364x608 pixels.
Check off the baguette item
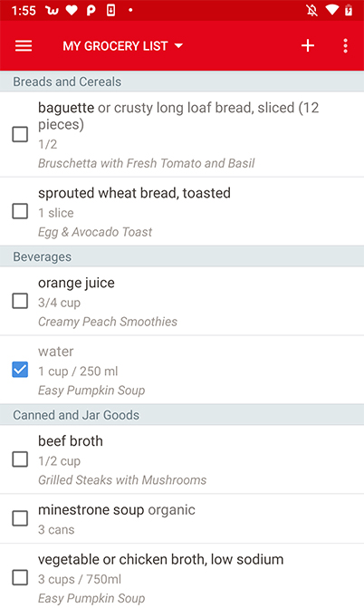click(x=20, y=134)
